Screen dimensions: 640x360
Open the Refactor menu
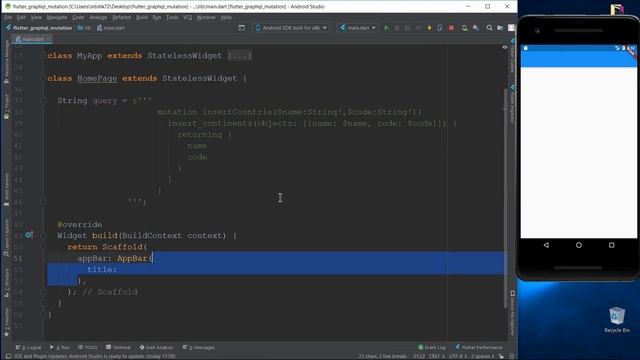122,18
